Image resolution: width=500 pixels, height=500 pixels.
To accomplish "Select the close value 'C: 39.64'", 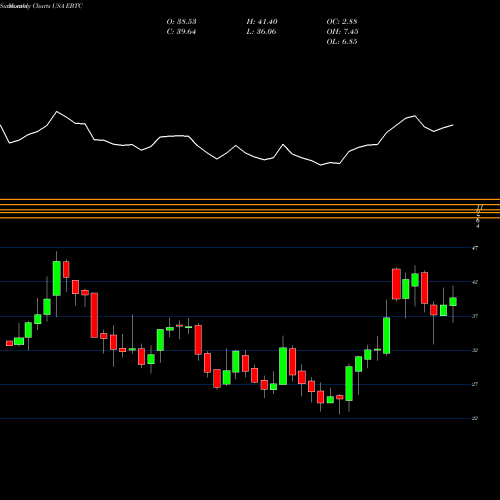I will [x=181, y=32].
